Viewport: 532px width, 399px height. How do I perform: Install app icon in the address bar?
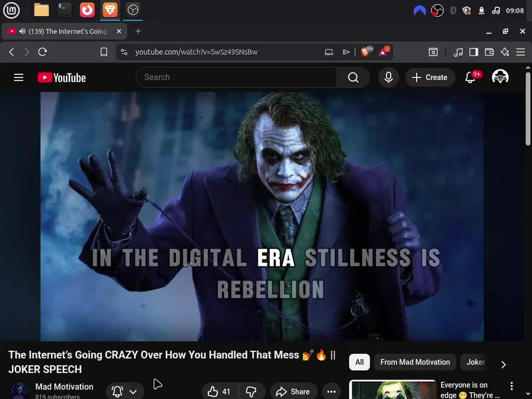coord(329,52)
